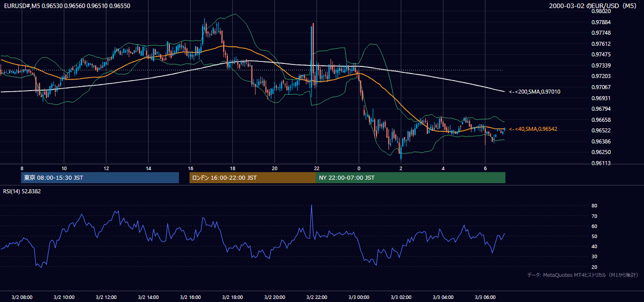The image size is (644, 302).
Task: Click the 3/3 00:00 date label
Action: coord(359,297)
